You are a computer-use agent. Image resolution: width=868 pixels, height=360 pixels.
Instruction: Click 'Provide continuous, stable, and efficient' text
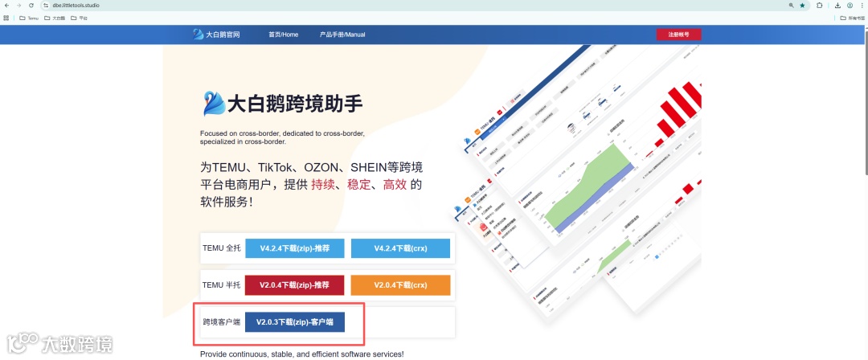[x=301, y=354]
